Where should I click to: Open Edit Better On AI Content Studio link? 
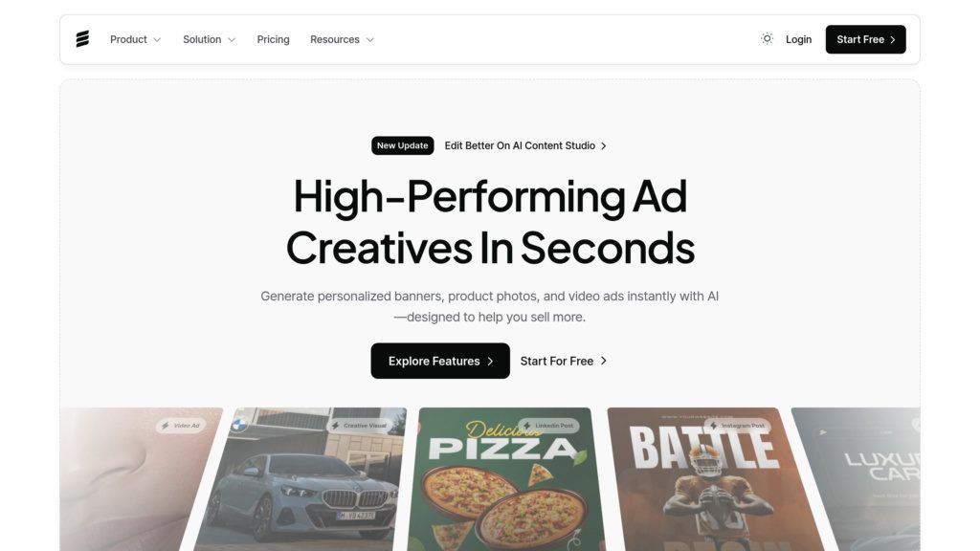click(525, 145)
